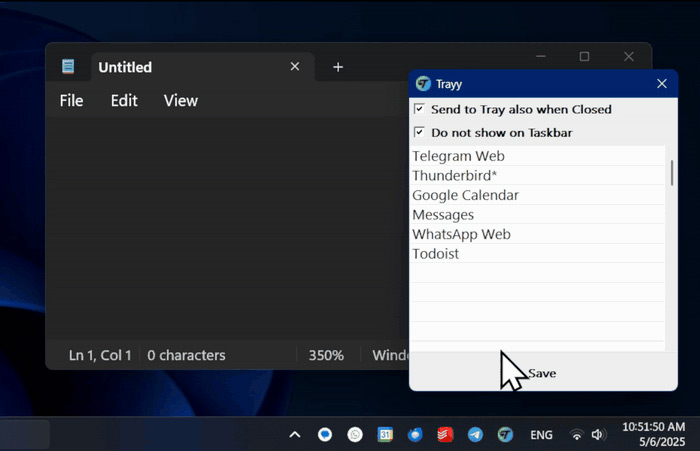Open the Telegram tray icon
This screenshot has height=451, width=700.
coord(475,434)
